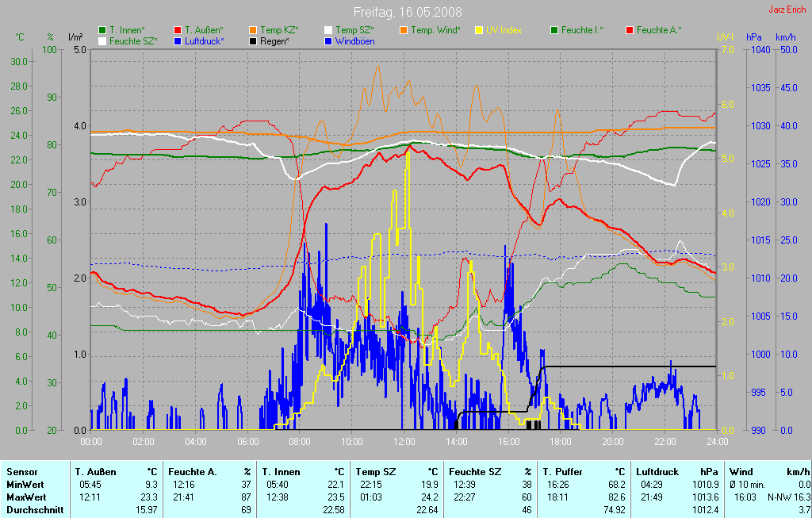Image resolution: width=812 pixels, height=518 pixels.
Task: Click the red swatch beside Feuchte A.*
Action: click(630, 31)
